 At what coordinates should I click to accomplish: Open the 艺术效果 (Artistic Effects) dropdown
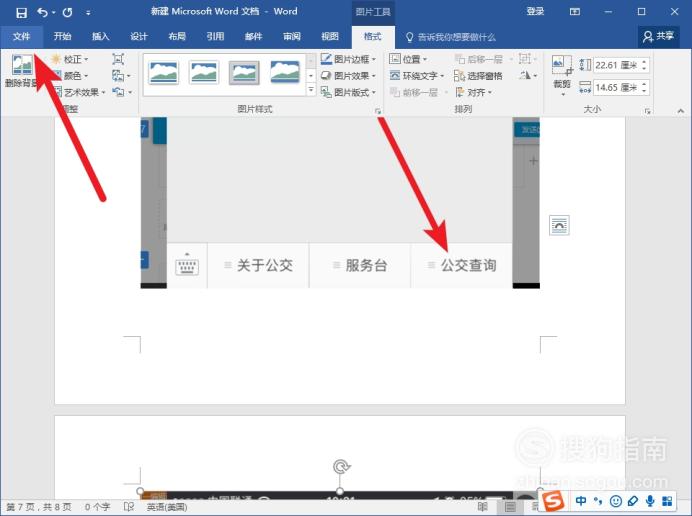click(x=79, y=92)
